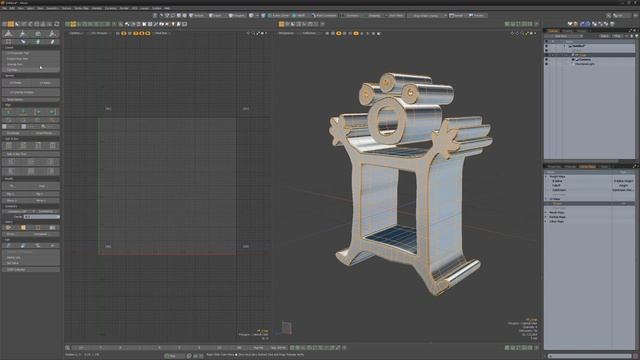Click the last icon in the row above the Items tab
The height and width of the screenshot is (360, 640).
click(612, 24)
